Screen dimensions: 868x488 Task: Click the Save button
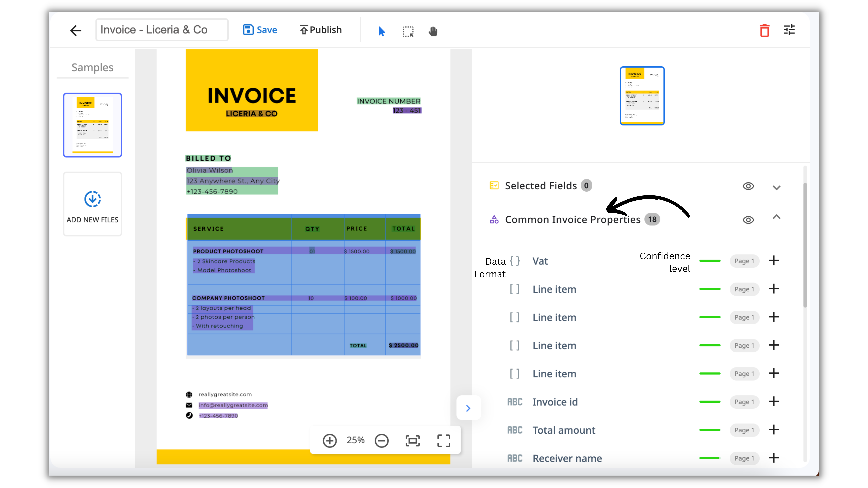(260, 30)
